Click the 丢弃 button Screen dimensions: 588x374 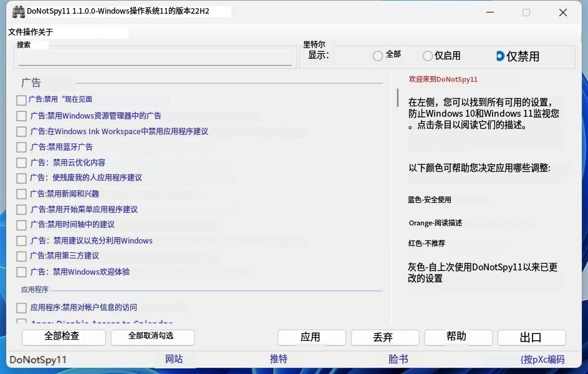385,338
